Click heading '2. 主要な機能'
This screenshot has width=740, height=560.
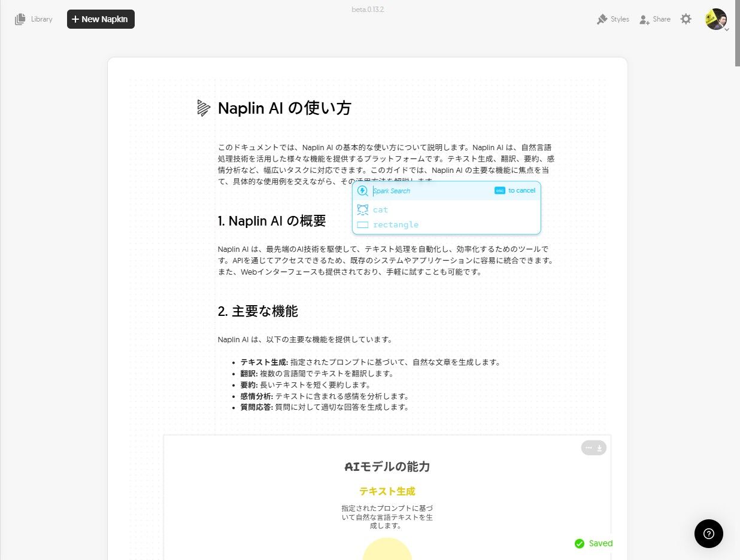(258, 311)
